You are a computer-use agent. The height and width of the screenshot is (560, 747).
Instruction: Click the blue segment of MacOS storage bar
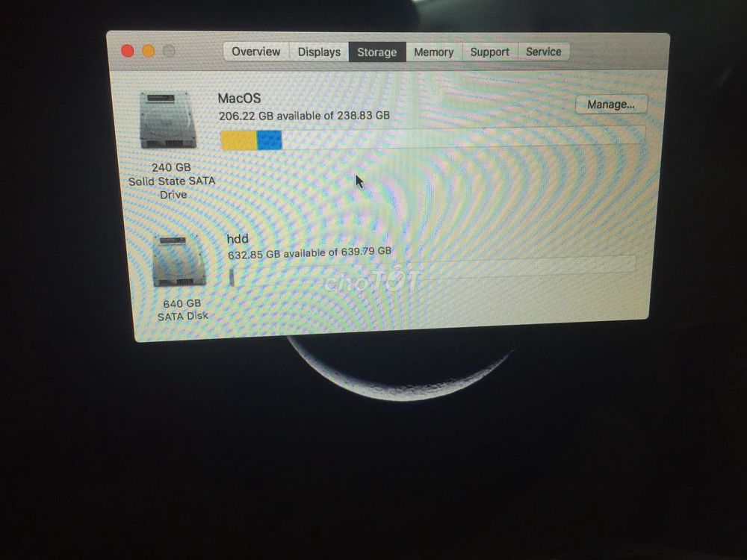(x=270, y=140)
